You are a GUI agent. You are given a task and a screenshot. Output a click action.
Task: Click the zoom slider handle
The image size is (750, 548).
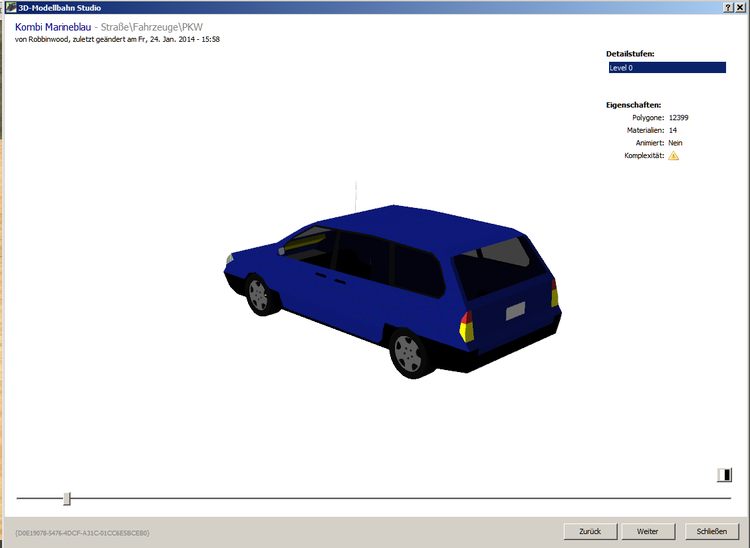point(67,499)
